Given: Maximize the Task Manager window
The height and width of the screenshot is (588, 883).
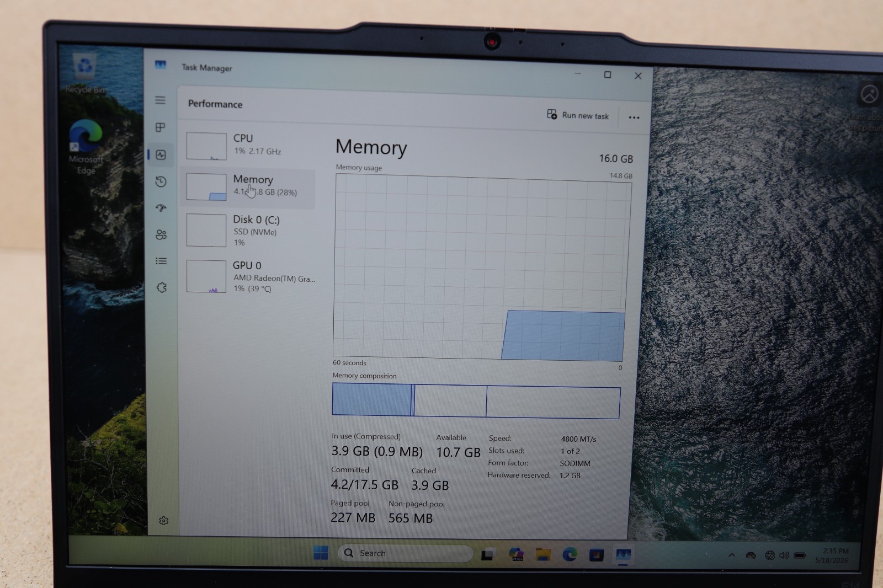Looking at the screenshot, I should pos(607,74).
